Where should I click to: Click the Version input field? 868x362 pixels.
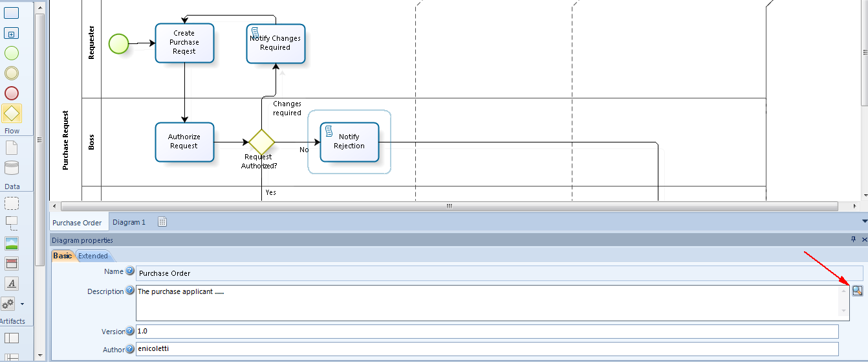[x=487, y=331]
